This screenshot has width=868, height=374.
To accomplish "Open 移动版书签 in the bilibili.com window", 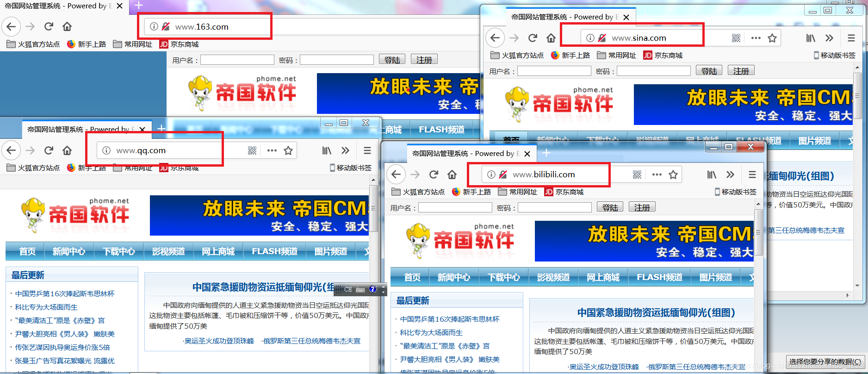I will 736,192.
